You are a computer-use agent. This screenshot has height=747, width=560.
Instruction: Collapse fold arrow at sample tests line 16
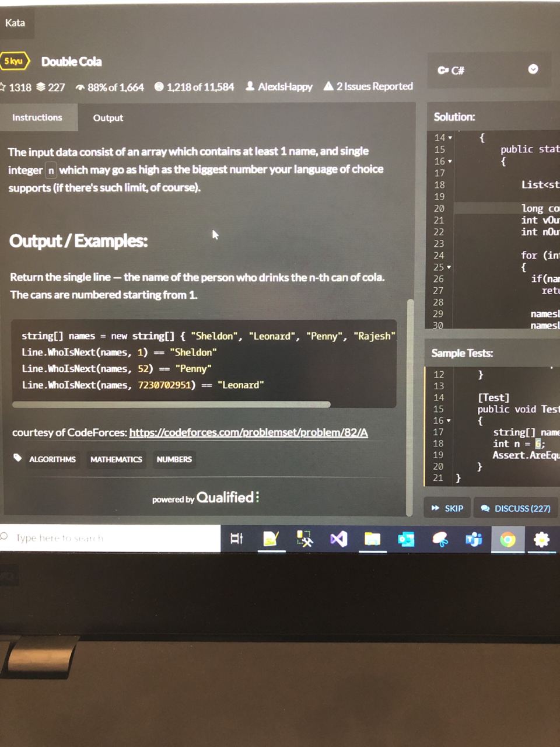[449, 421]
